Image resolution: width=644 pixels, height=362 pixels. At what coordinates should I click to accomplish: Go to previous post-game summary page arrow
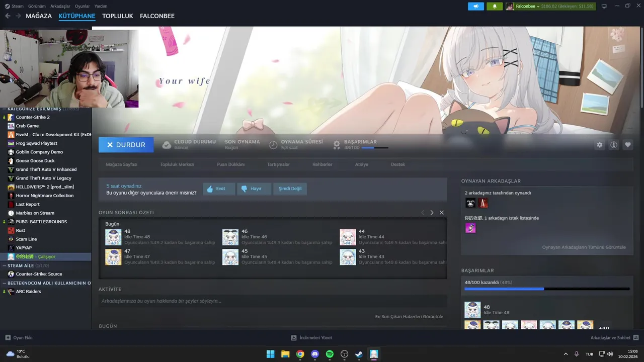pos(423,213)
